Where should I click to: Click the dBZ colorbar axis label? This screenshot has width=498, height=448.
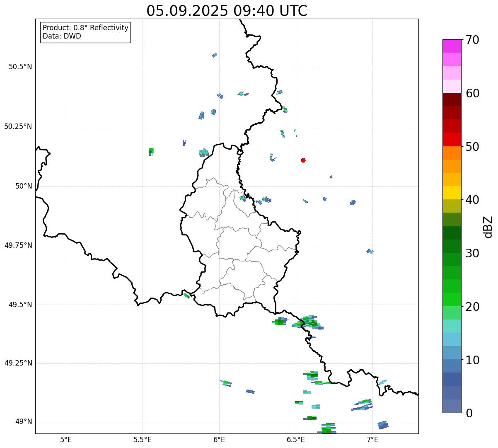pos(488,227)
